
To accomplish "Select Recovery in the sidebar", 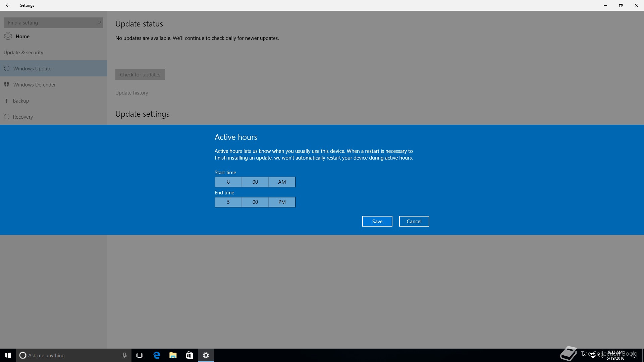I will (54, 117).
